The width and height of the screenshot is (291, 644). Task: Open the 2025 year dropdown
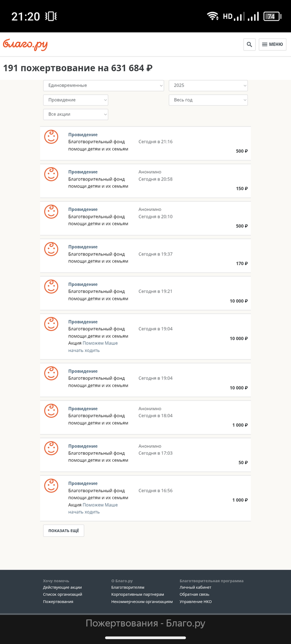click(x=208, y=85)
